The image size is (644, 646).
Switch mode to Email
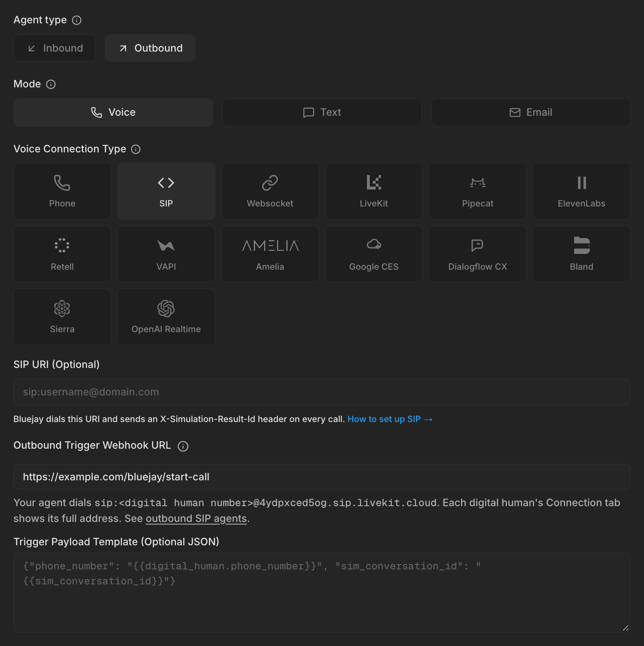coord(531,112)
